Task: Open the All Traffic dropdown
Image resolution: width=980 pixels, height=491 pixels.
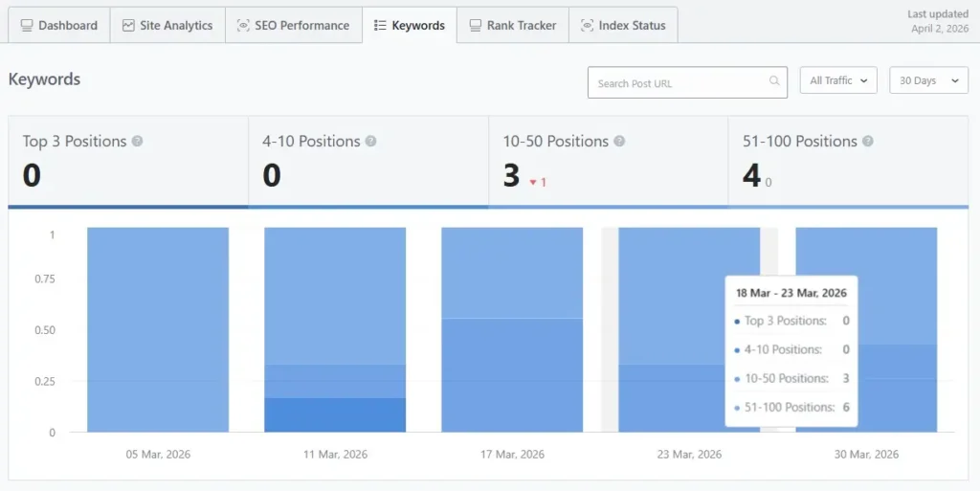Action: click(838, 81)
